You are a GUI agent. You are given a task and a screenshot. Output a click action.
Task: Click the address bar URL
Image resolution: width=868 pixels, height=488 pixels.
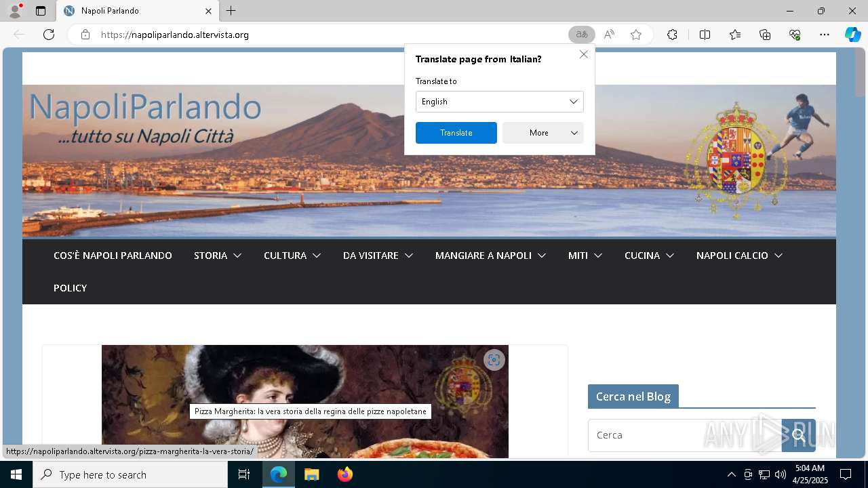[x=175, y=35]
